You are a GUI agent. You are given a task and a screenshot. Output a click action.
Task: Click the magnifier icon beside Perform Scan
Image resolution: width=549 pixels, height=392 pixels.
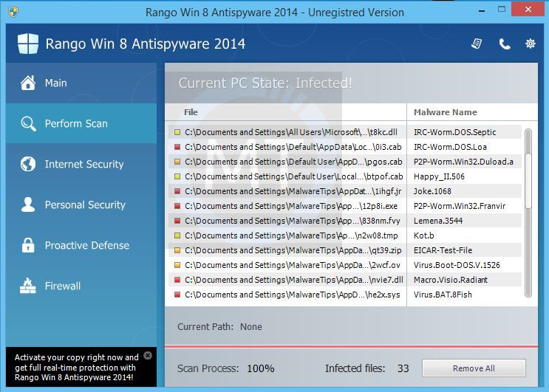pyautogui.click(x=28, y=123)
